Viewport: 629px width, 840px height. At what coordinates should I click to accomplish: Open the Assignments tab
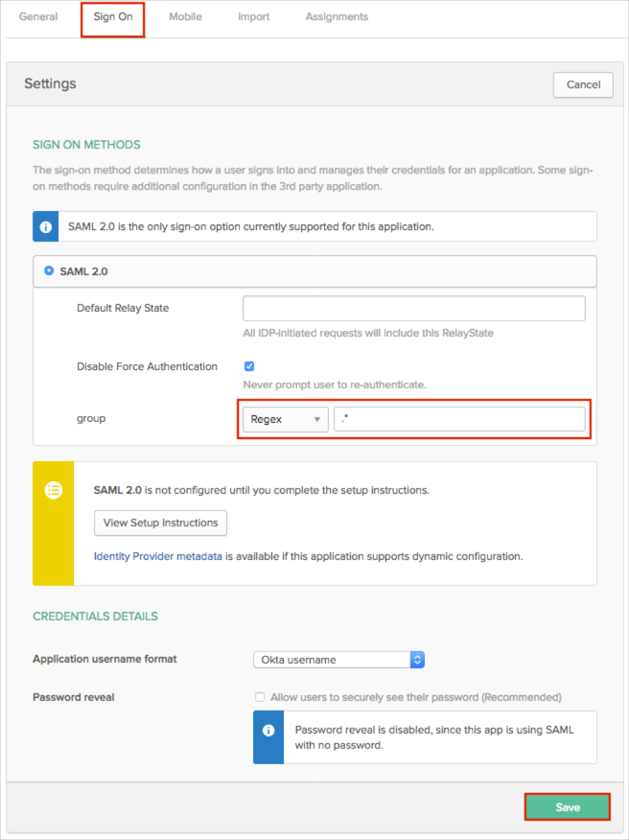[x=337, y=17]
